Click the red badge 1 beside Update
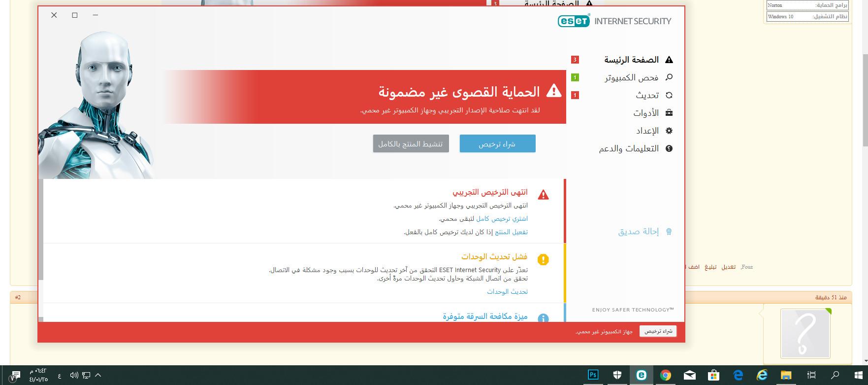This screenshot has height=385, width=868. pyautogui.click(x=575, y=95)
